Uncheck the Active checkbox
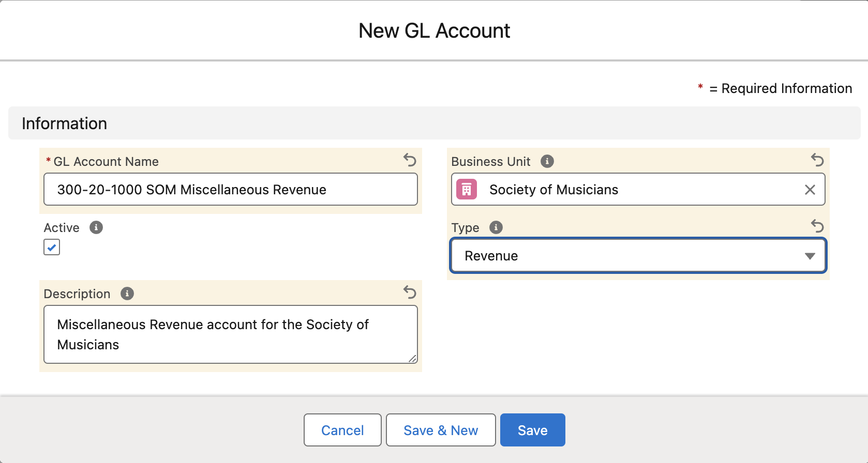This screenshot has width=868, height=463. tap(52, 247)
